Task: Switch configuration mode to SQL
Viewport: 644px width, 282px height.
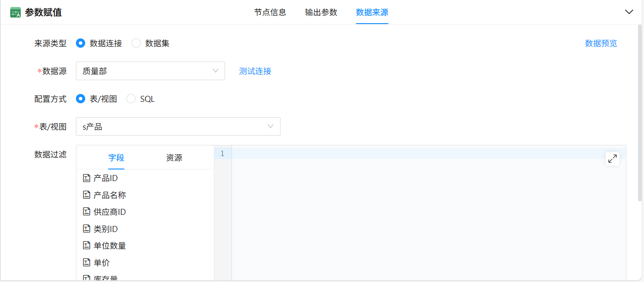Action: pyautogui.click(x=131, y=98)
